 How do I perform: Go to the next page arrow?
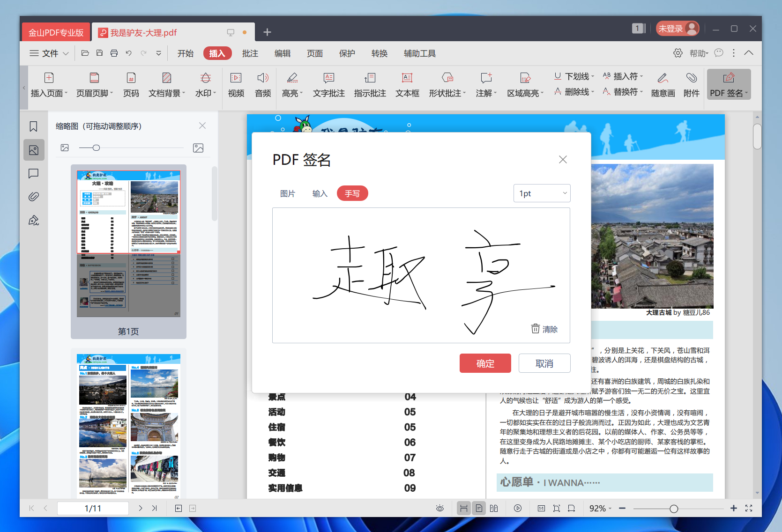tap(140, 508)
